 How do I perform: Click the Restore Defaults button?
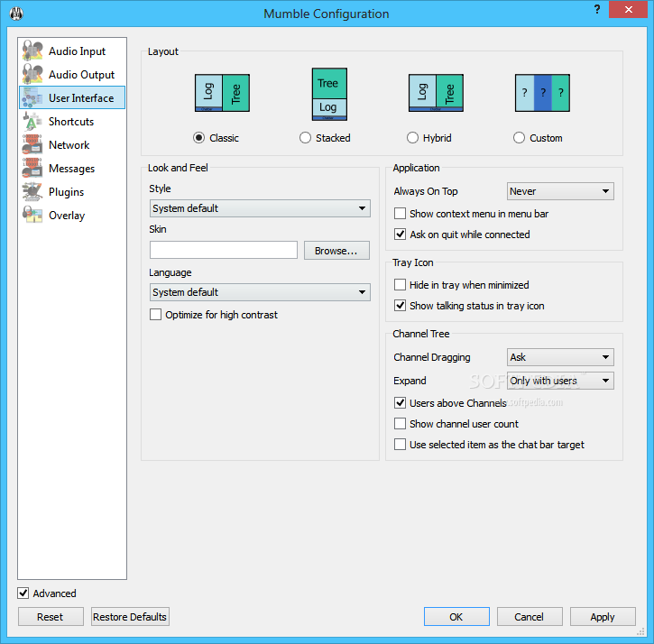click(130, 616)
